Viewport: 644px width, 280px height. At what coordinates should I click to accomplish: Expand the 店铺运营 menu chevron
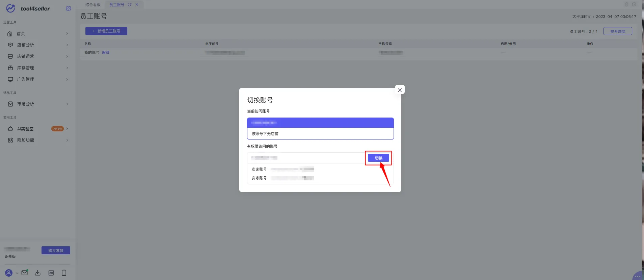pyautogui.click(x=67, y=56)
